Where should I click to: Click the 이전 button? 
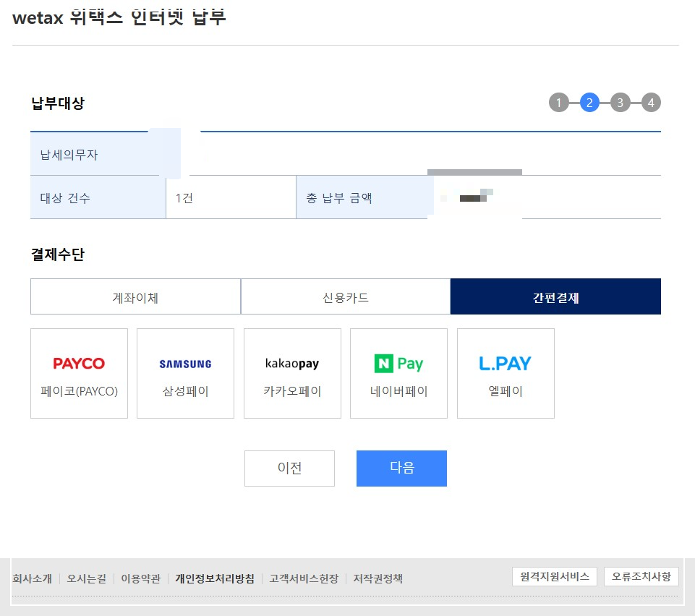pos(289,468)
